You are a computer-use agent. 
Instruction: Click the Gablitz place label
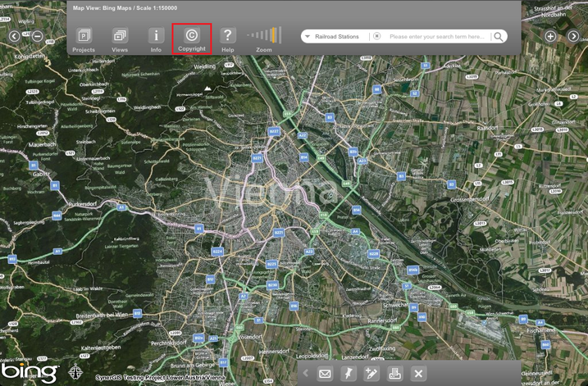click(x=41, y=174)
